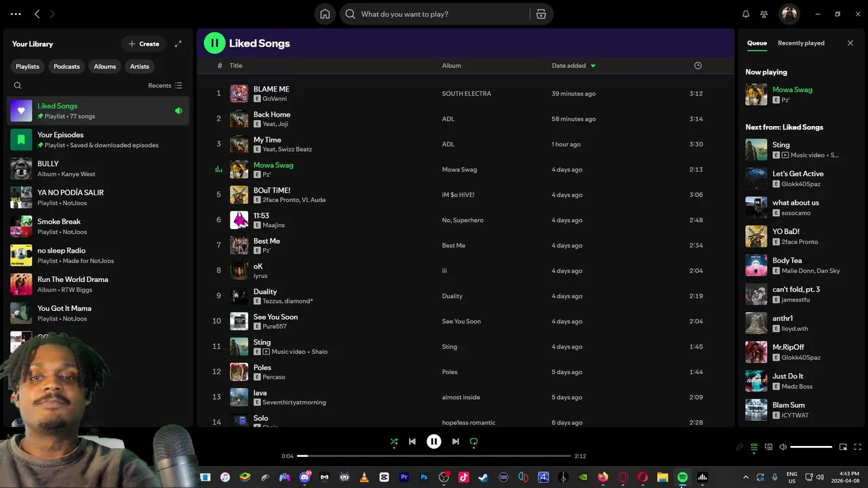
Task: Sort by Title column header
Action: click(x=236, y=66)
